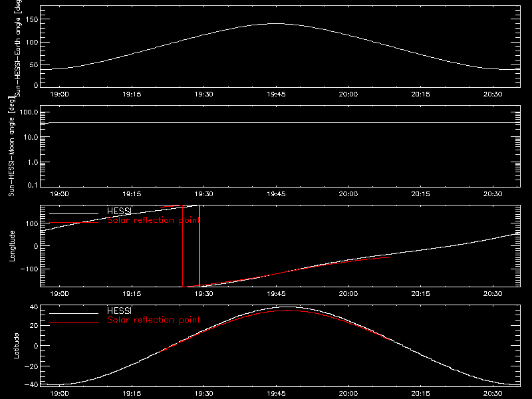Click the "0.1" tick on the Moon angle axis
This screenshot has height=399, width=532.
point(33,185)
